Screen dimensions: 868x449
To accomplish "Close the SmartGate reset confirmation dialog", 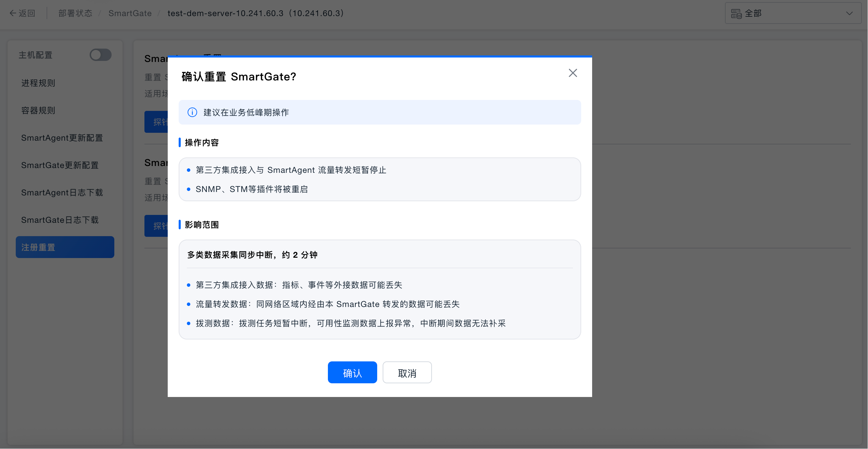I will 573,73.
